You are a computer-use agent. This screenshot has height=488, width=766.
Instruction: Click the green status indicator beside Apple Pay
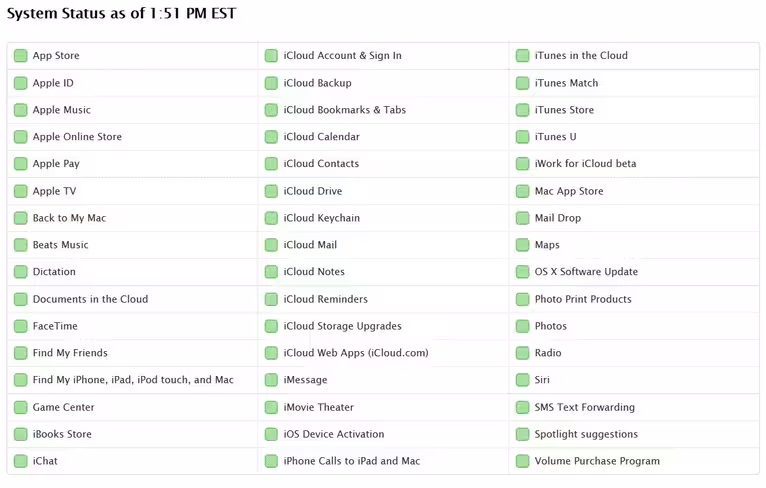click(21, 164)
